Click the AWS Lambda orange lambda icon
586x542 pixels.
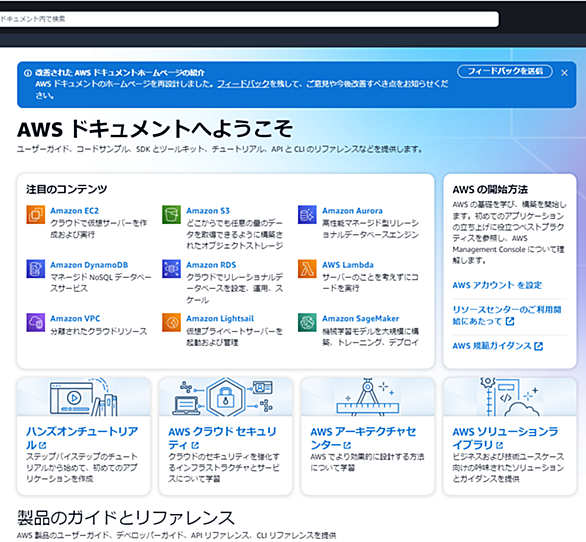pos(307,269)
